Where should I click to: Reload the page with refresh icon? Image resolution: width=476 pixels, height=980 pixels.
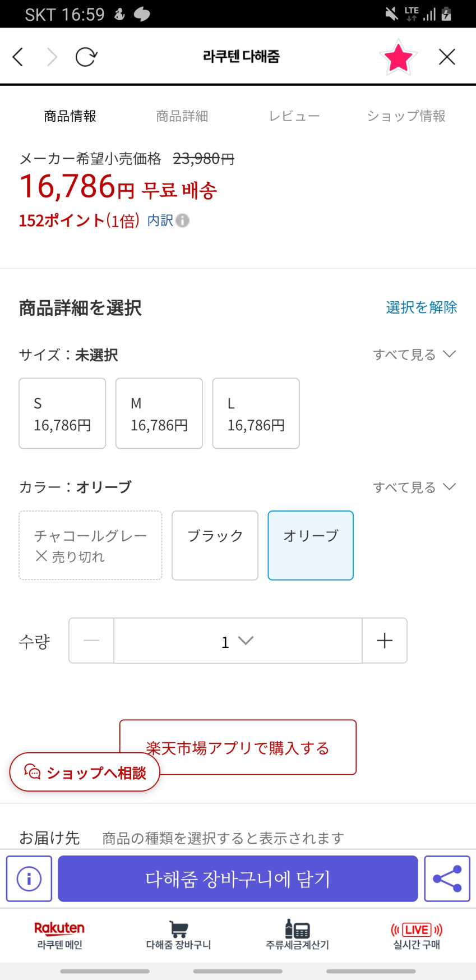point(86,57)
